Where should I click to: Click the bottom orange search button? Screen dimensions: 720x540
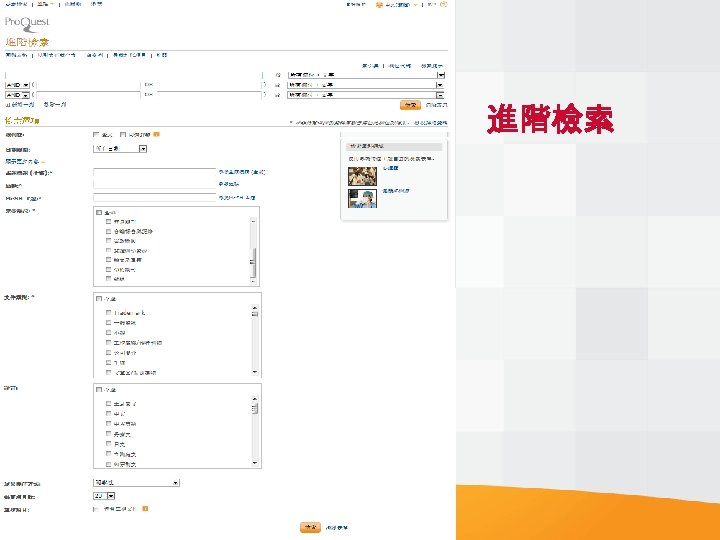pos(310,528)
